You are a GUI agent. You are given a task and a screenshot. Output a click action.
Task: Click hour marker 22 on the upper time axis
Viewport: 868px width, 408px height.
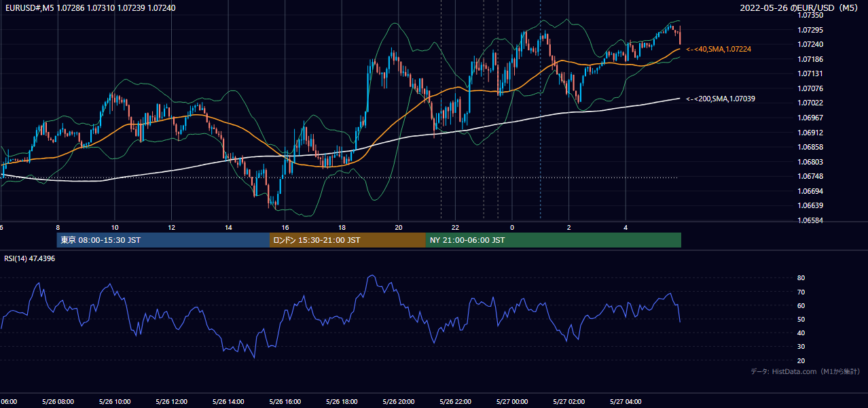click(456, 228)
